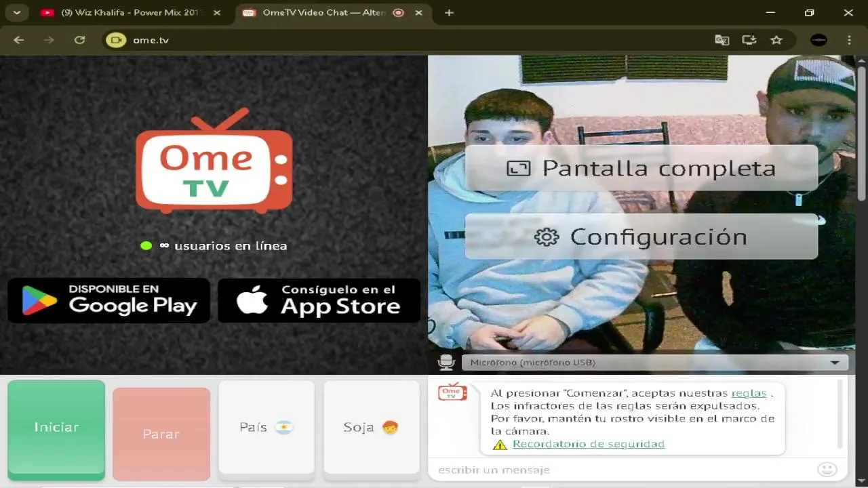Viewport: 868px width, 488px height.
Task: Close the OmeTV Video Chat tab
Action: [x=418, y=12]
